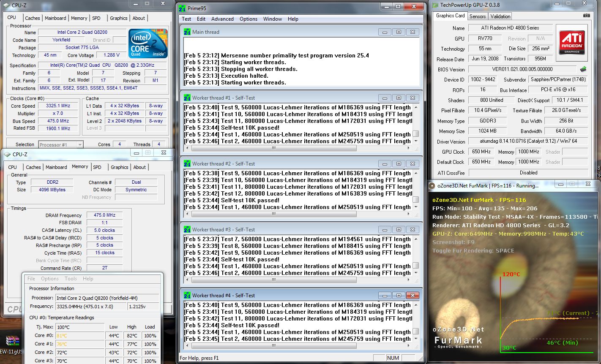601x364 pixels.
Task: Switch to CPU tab in the lower CPU-Z window
Action: (13, 167)
